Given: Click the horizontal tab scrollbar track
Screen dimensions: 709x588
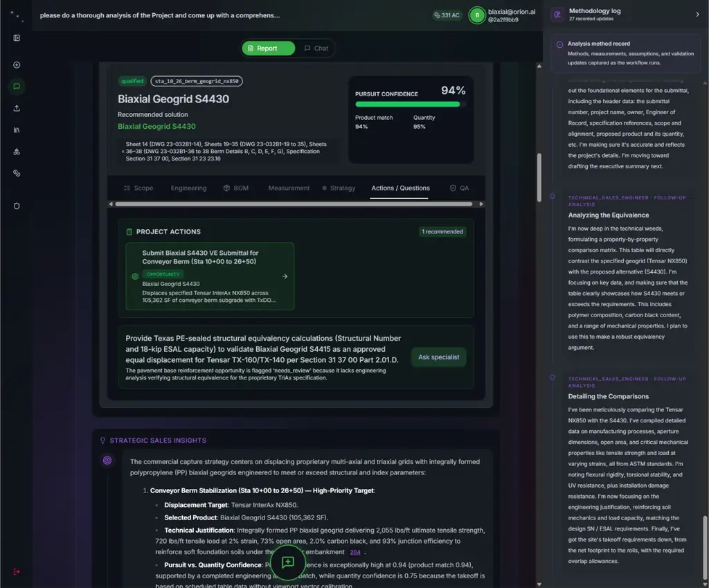Looking at the screenshot, I should tap(294, 204).
